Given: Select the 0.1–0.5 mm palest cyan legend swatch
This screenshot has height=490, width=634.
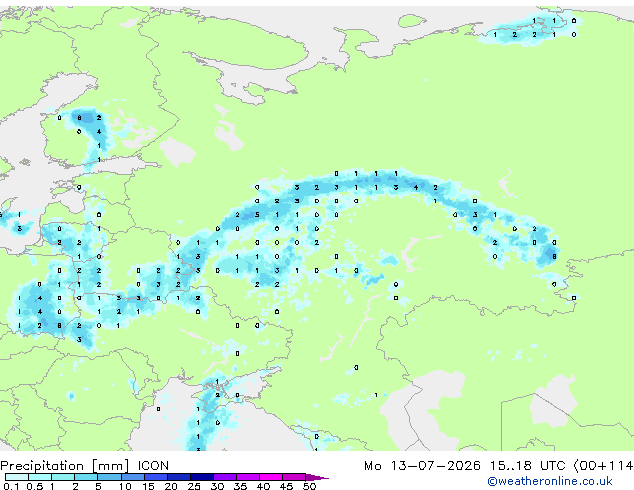Looking at the screenshot, I should [17, 477].
